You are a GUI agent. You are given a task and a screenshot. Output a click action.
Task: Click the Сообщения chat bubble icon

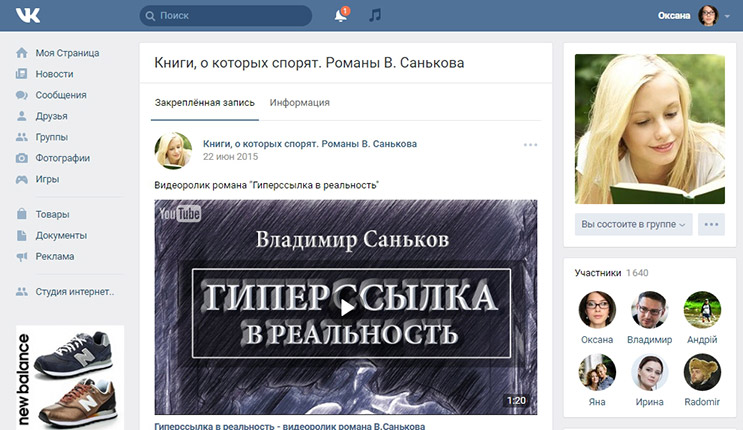click(x=22, y=95)
